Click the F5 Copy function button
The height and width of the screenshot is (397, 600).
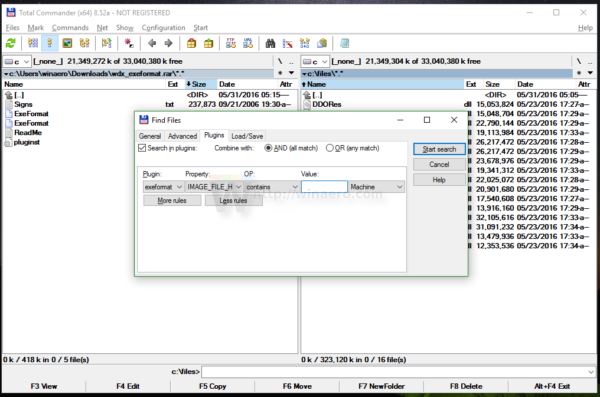click(213, 386)
